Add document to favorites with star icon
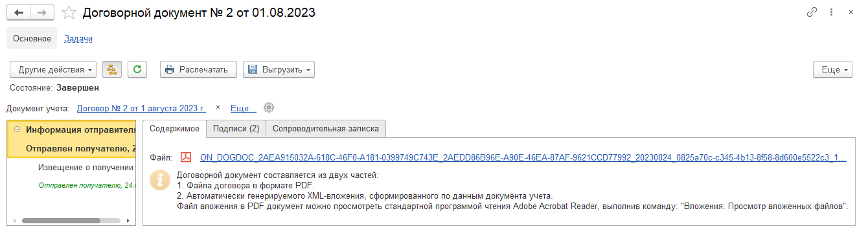 [69, 13]
